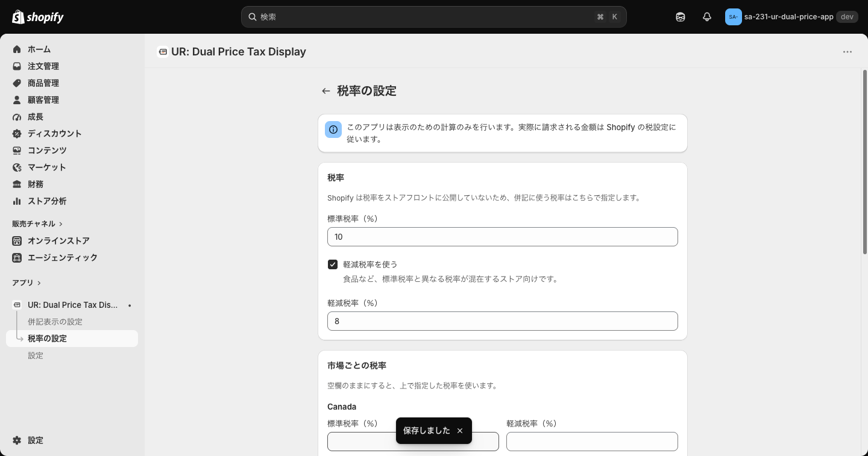Click the pin dot next to the app name
The height and width of the screenshot is (456, 868).
coord(130,305)
